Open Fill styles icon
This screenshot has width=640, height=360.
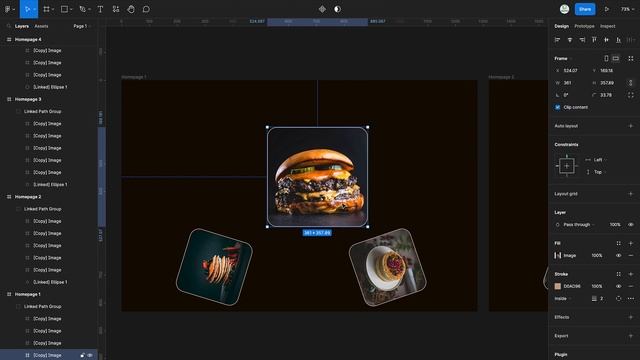click(x=619, y=243)
